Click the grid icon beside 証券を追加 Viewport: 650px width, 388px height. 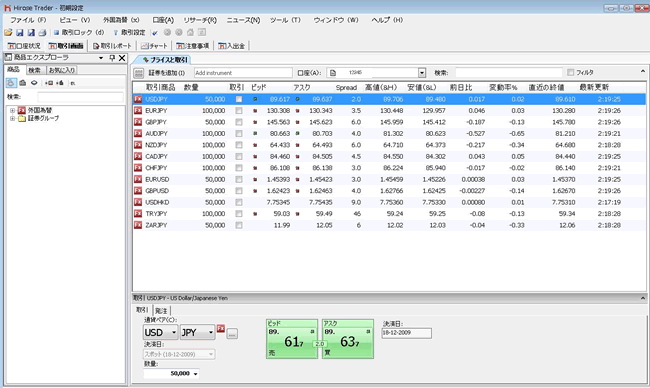tap(139, 73)
